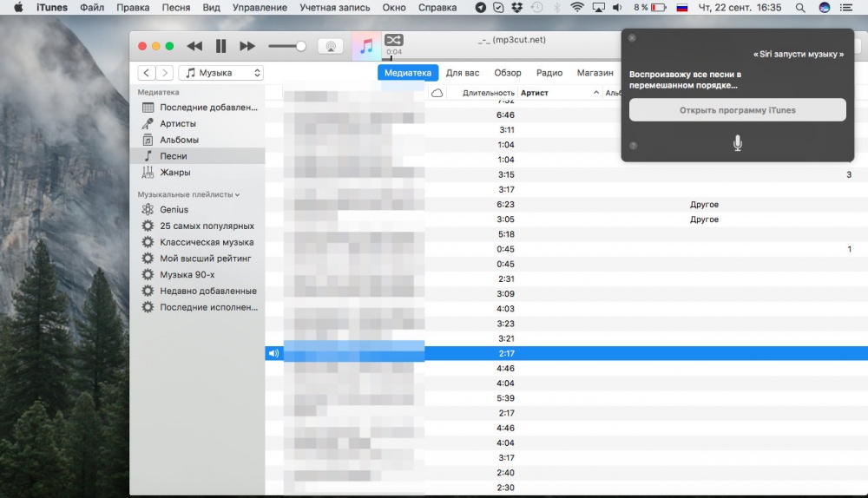
Task: Select Последние добавленные in sidebar
Action: 198,108
